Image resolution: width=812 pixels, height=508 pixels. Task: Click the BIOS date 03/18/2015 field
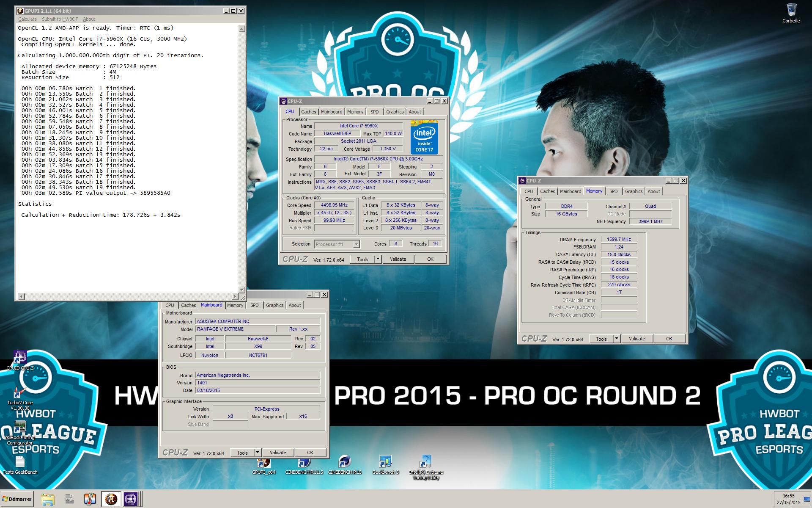pos(258,390)
